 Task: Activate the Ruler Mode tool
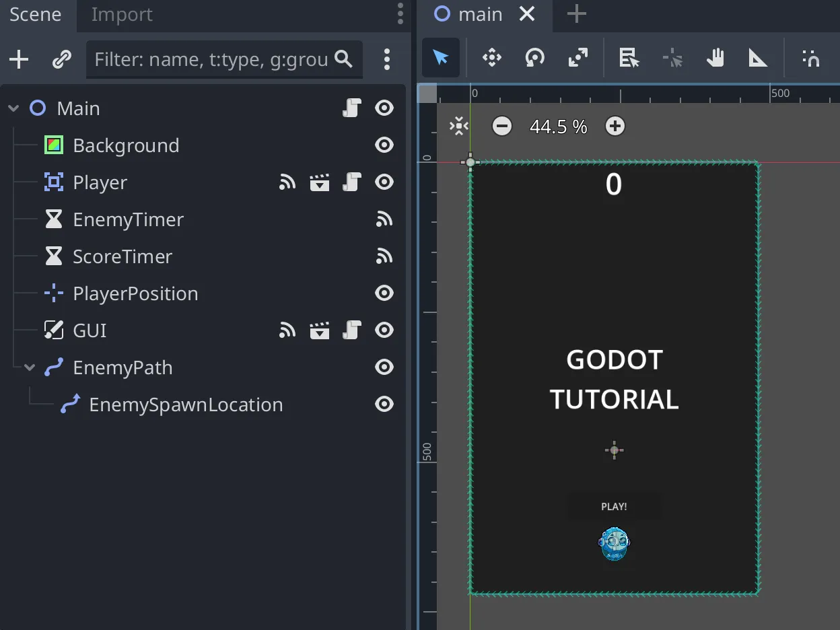(758, 59)
